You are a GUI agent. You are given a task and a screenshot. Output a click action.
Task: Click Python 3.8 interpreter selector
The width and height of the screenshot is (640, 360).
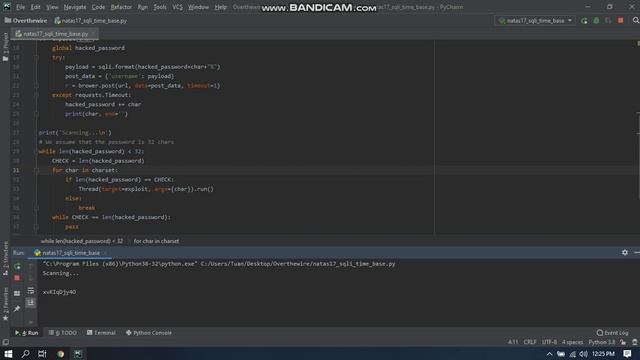[x=602, y=342]
